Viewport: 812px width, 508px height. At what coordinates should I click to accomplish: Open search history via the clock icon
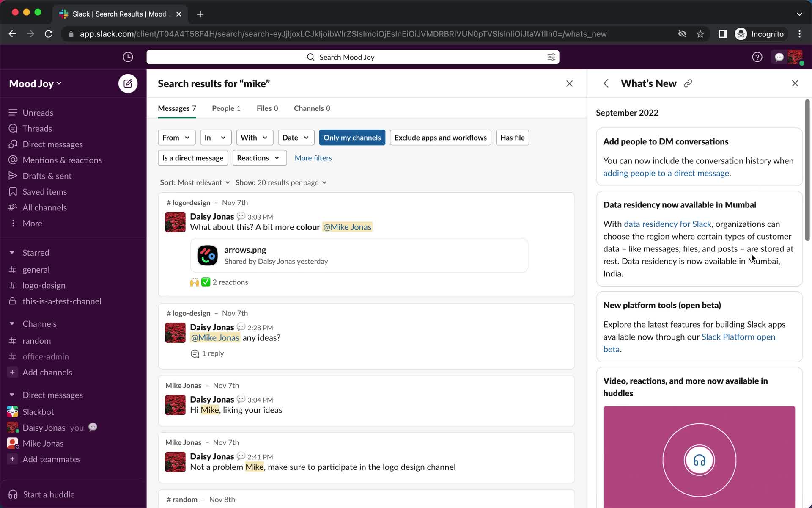pyautogui.click(x=128, y=57)
